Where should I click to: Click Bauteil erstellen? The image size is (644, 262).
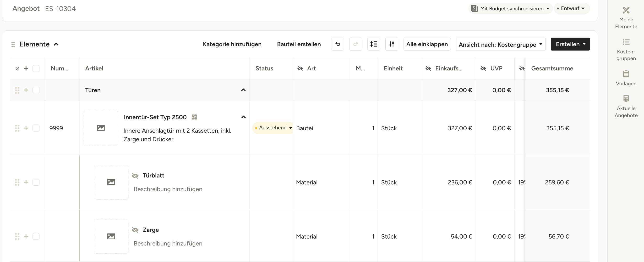tap(299, 44)
